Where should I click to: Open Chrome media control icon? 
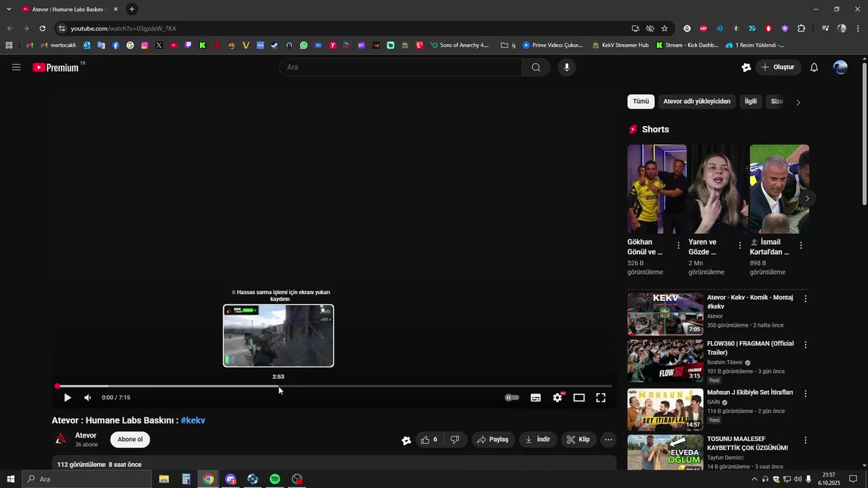click(x=825, y=28)
